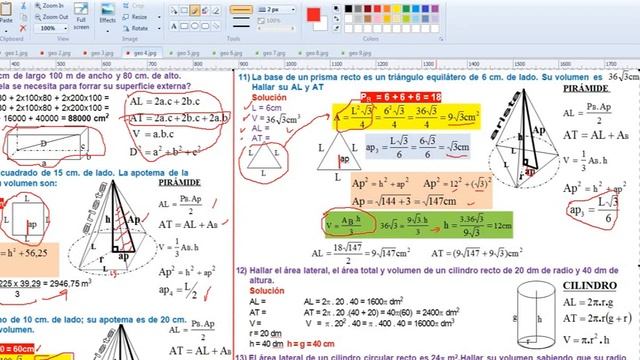Open the Effects dropdown arrow
Screen dimensions: 640x360
(x=107, y=31)
